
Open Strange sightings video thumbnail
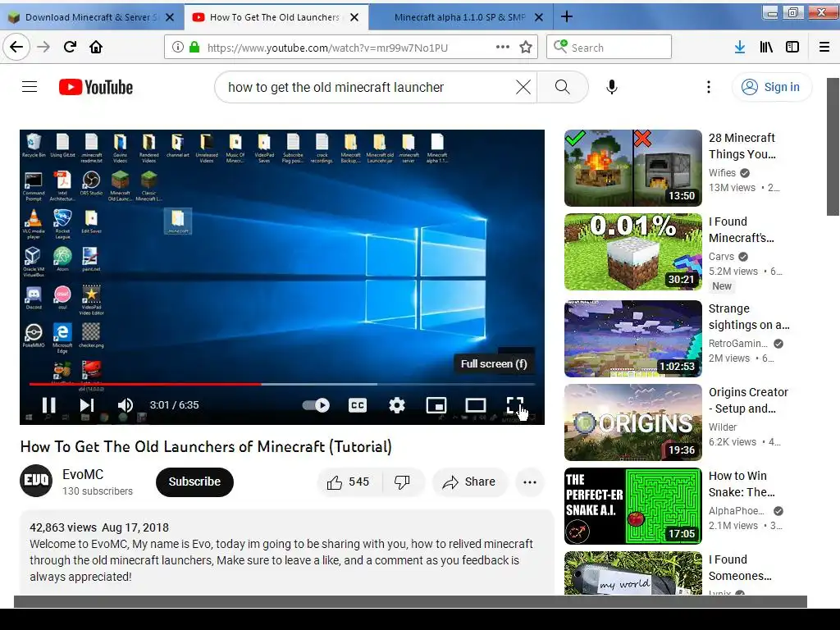(x=632, y=339)
